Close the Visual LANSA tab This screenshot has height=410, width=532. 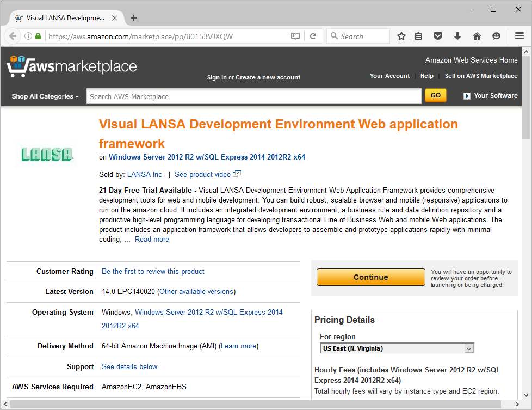click(x=115, y=18)
